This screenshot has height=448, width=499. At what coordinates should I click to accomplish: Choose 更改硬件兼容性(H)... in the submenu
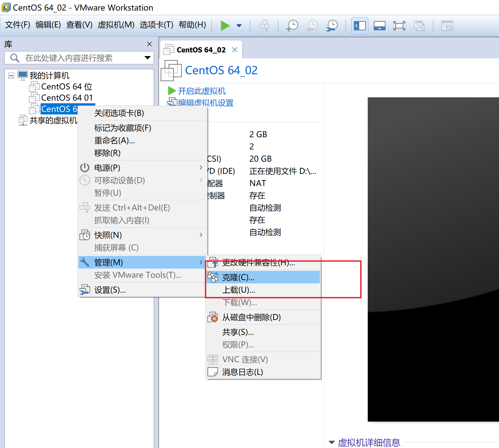(263, 263)
